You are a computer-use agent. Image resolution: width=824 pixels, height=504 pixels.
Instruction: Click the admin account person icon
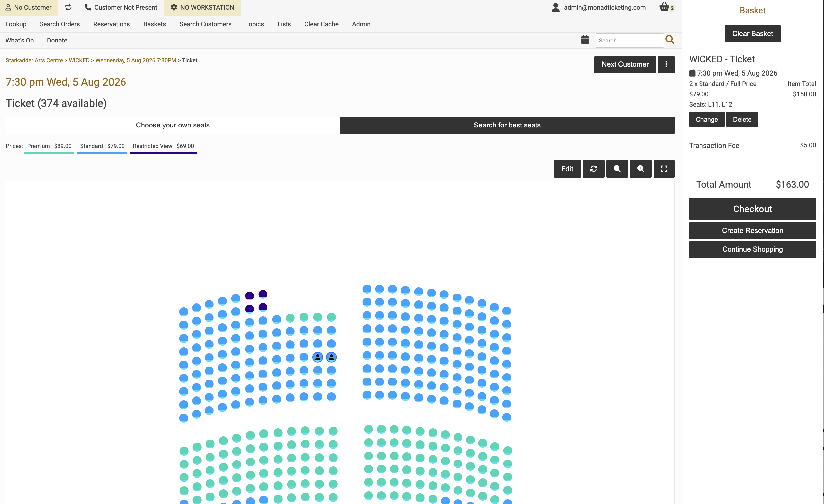click(555, 7)
